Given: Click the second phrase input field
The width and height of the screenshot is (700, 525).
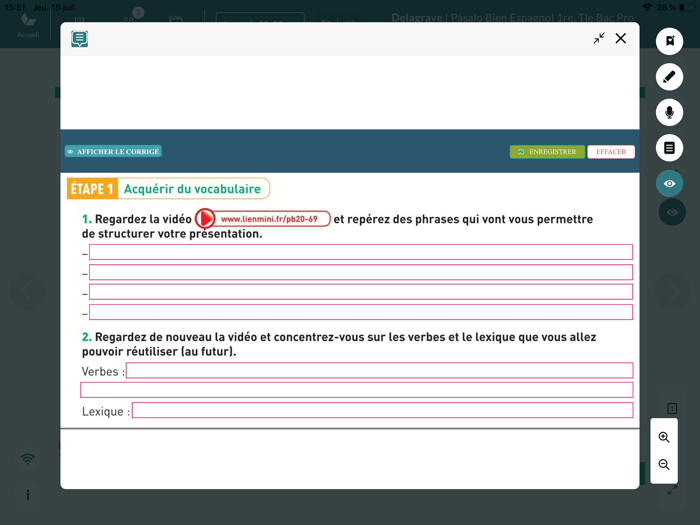Looking at the screenshot, I should [361, 272].
